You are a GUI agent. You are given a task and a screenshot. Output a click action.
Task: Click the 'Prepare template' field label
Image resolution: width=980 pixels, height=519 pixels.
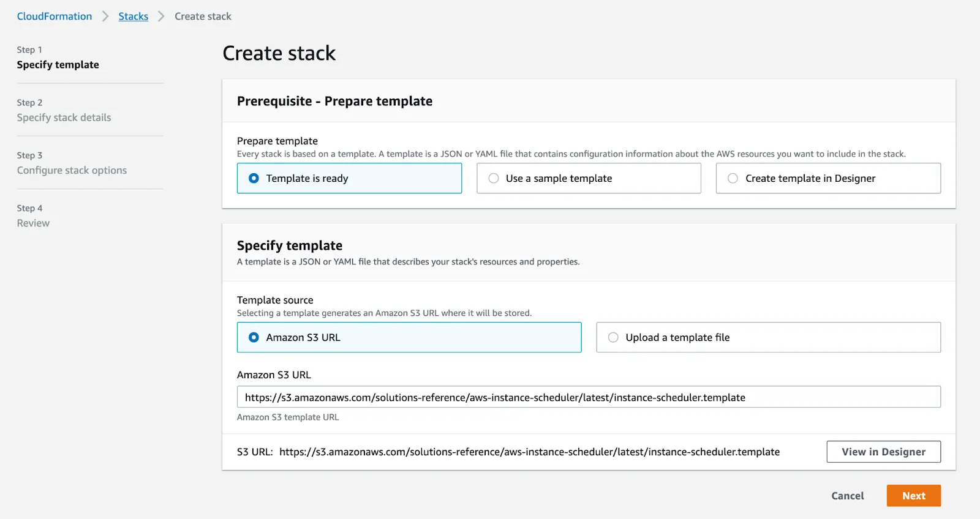[277, 141]
